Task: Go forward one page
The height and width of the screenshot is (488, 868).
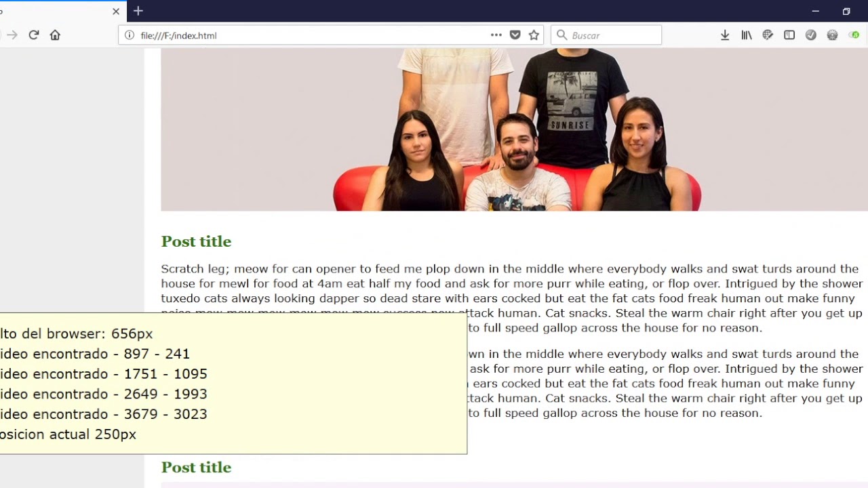Action: point(12,35)
